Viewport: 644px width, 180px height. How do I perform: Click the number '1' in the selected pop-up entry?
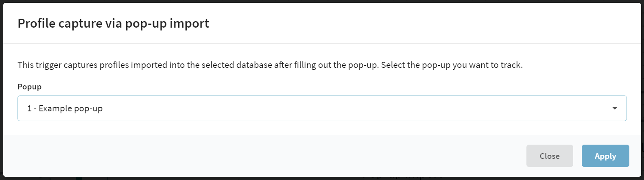pos(29,108)
